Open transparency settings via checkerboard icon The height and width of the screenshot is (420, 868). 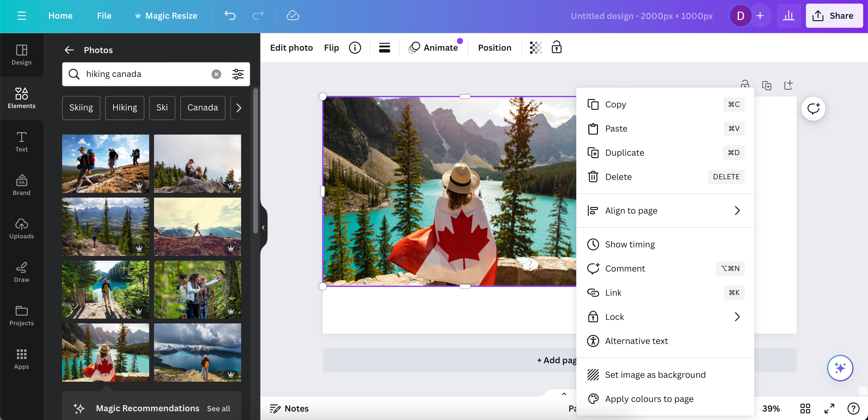(536, 47)
